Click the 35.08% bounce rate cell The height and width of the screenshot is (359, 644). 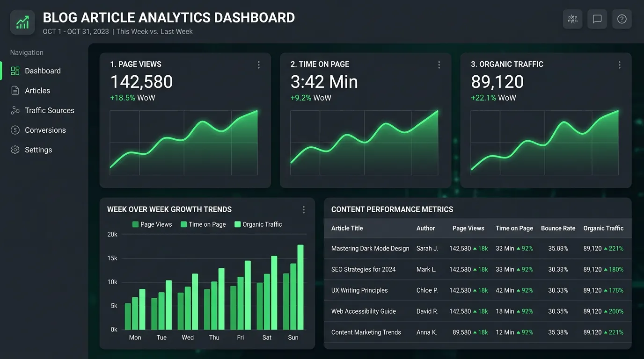coord(558,248)
